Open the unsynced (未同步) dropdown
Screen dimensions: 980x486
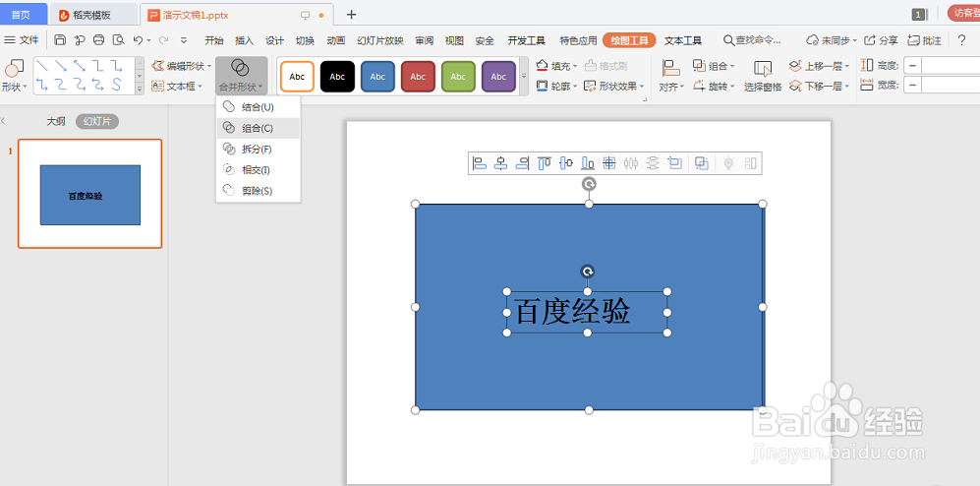tap(832, 40)
